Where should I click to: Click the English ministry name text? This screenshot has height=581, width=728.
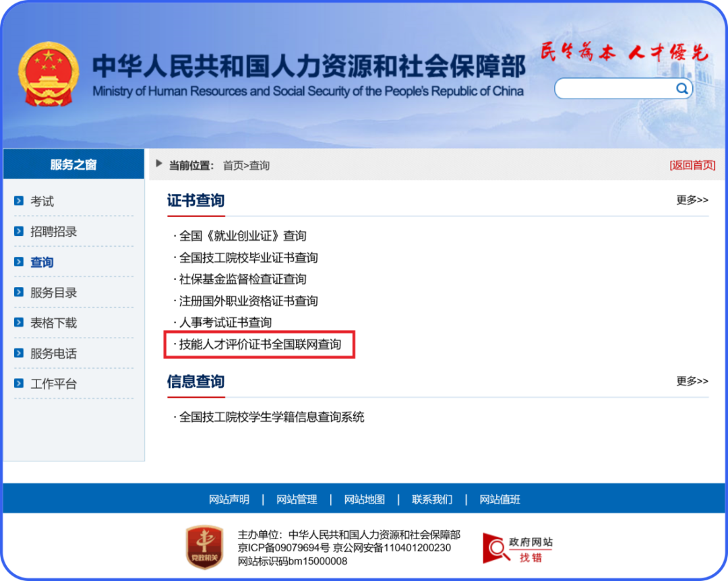pos(308,91)
